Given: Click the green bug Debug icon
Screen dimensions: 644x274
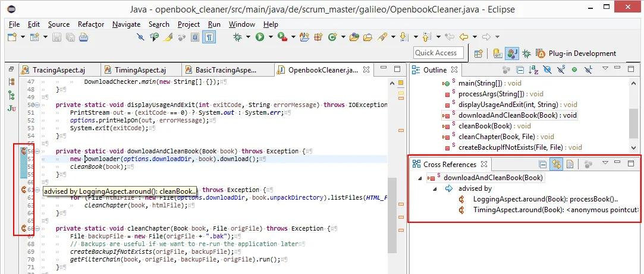Looking at the screenshot, I should (x=237, y=37).
